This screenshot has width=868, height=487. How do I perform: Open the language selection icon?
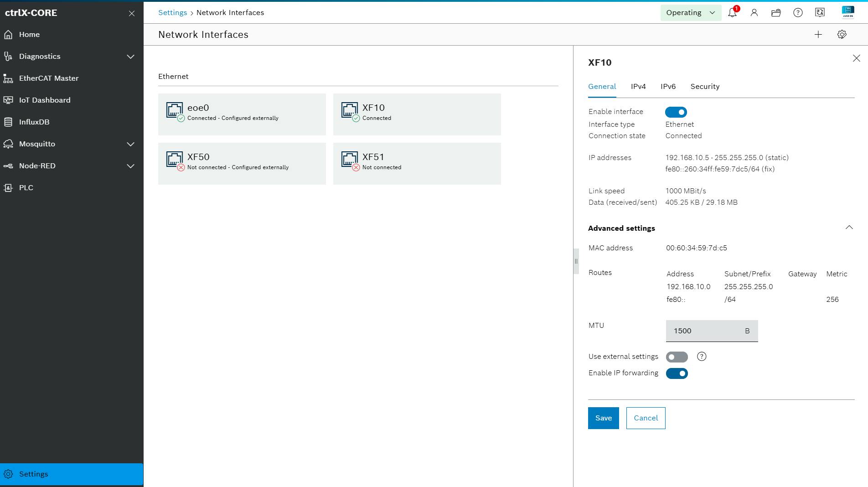point(820,13)
